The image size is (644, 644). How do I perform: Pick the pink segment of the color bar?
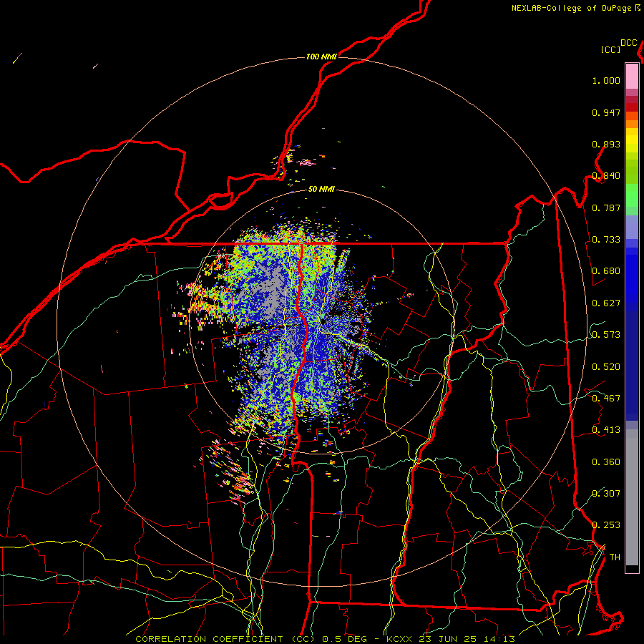pyautogui.click(x=632, y=76)
